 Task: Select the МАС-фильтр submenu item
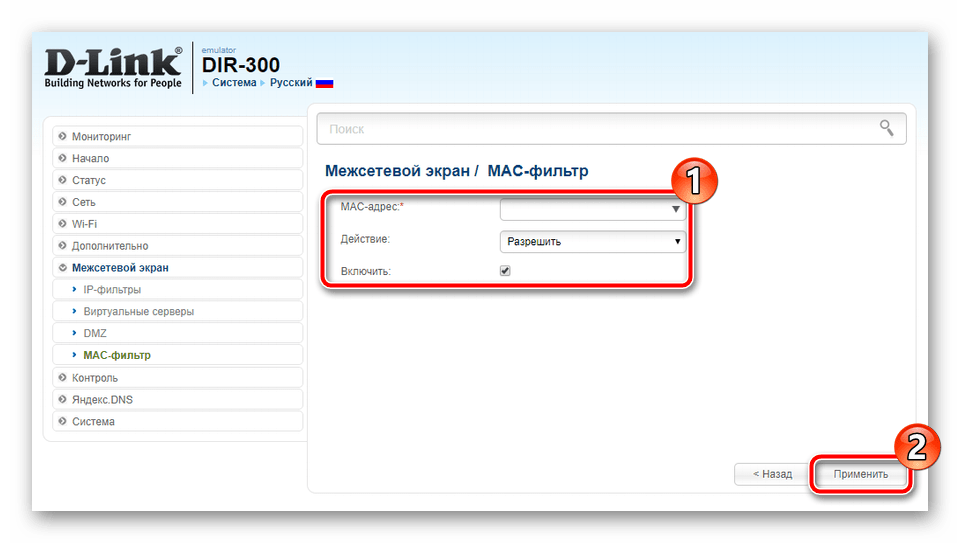coord(178,355)
